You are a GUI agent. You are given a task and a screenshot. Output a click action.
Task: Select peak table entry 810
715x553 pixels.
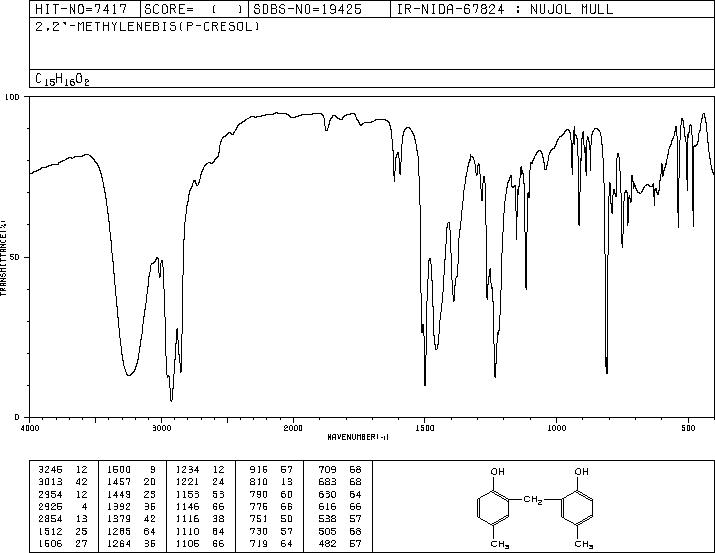pos(259,482)
